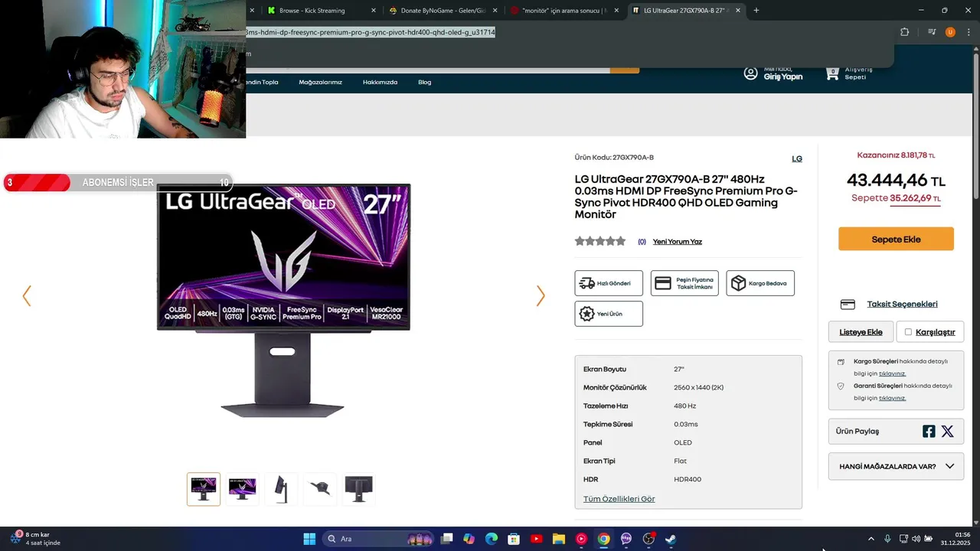The image size is (980, 551).
Task: Select the first product thumbnail
Action: (204, 489)
